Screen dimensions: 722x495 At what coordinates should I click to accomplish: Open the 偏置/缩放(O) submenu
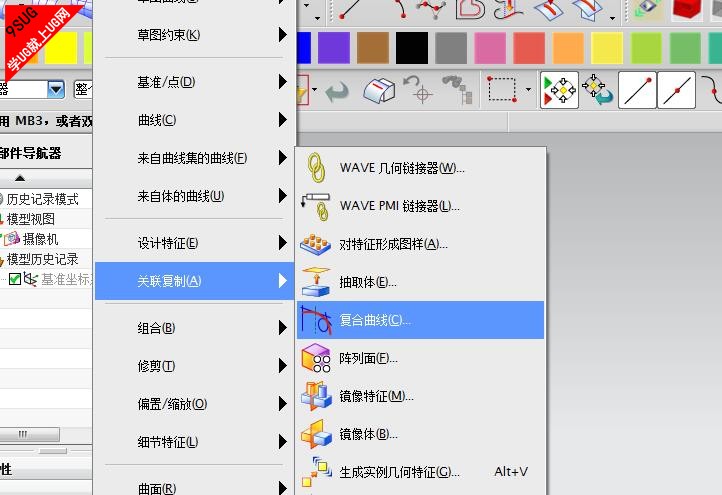(194, 404)
